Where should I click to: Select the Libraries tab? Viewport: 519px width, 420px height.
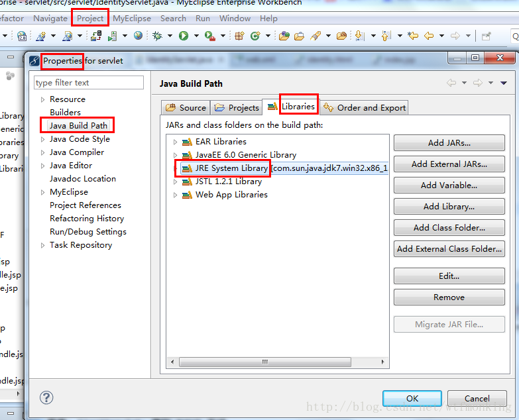[291, 107]
